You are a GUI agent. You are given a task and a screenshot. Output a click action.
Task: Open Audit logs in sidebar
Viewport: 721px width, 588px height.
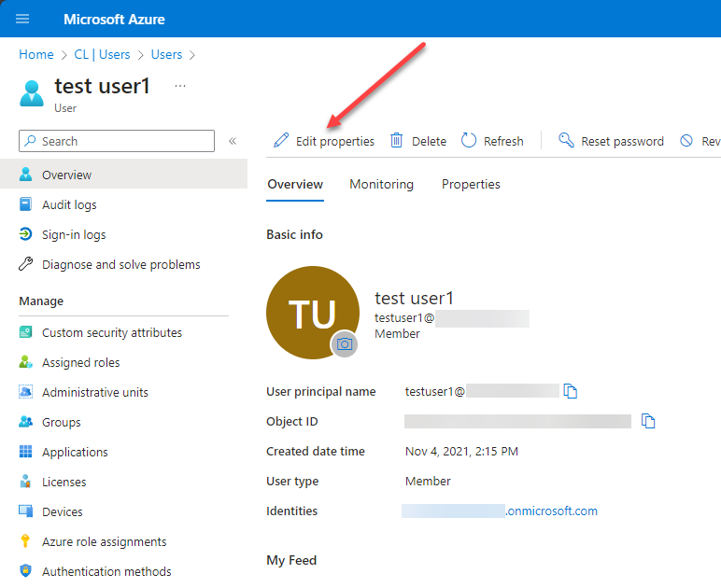coord(69,205)
